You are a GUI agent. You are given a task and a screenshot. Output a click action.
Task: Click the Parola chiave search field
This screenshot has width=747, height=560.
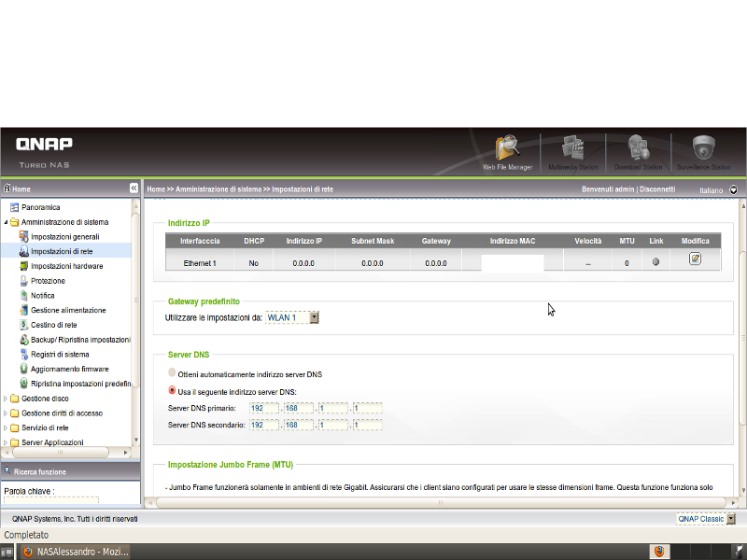click(x=50, y=502)
